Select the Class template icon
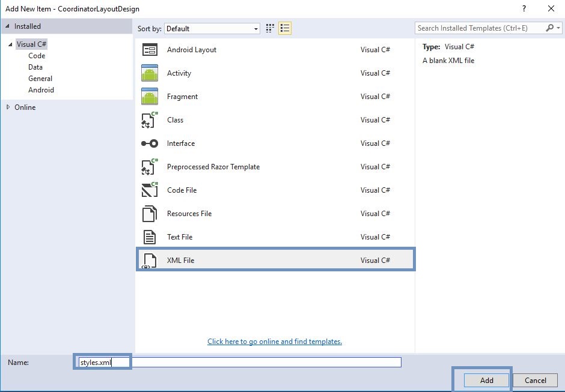Image resolution: width=565 pixels, height=392 pixels. pyautogui.click(x=150, y=120)
